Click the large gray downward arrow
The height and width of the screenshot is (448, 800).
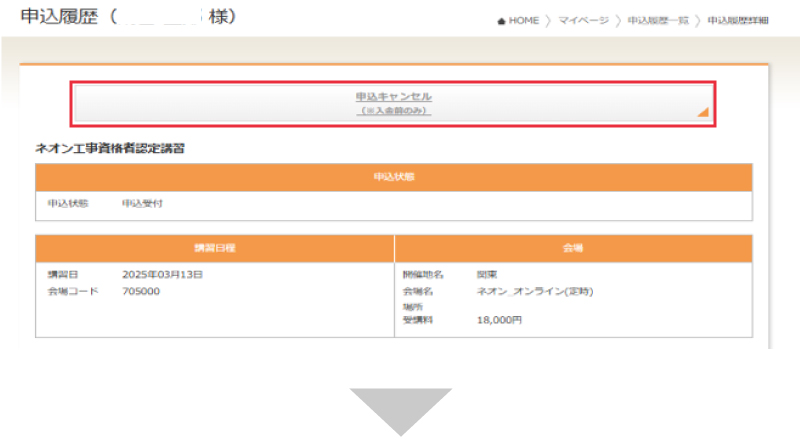pos(400,411)
